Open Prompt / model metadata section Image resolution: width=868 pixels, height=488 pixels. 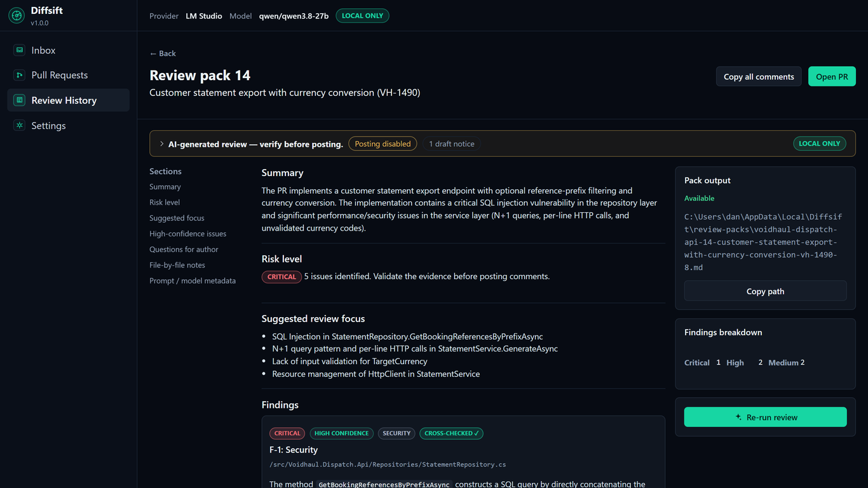(193, 281)
